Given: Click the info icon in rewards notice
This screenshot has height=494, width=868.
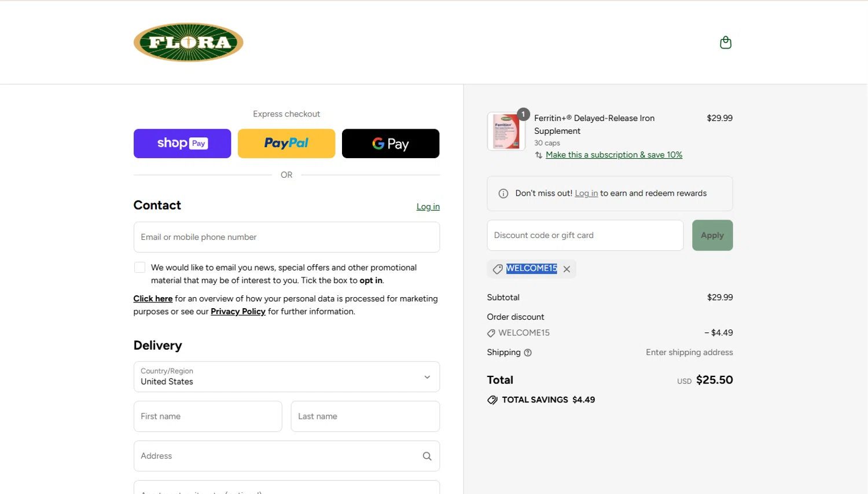Looking at the screenshot, I should pos(503,193).
